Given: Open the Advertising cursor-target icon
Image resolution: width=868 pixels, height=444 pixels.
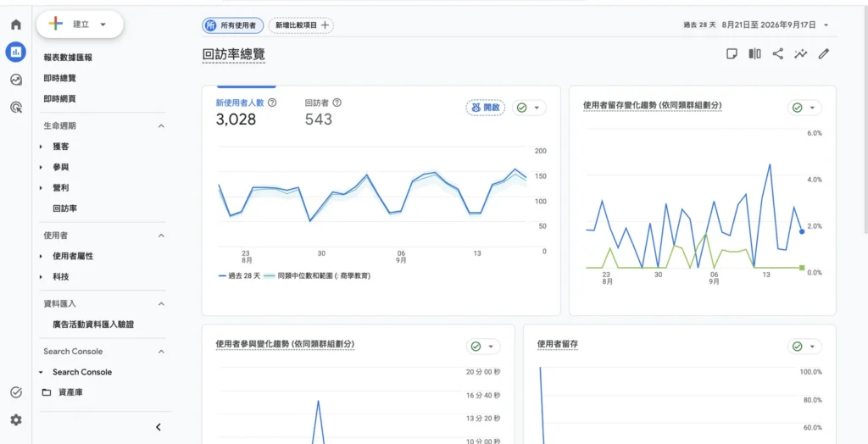Looking at the screenshot, I should (x=16, y=108).
